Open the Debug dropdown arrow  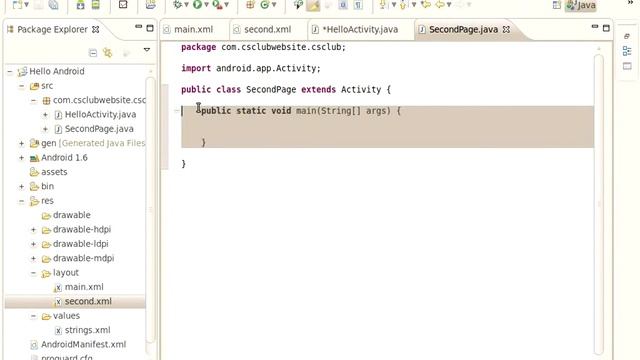click(187, 5)
